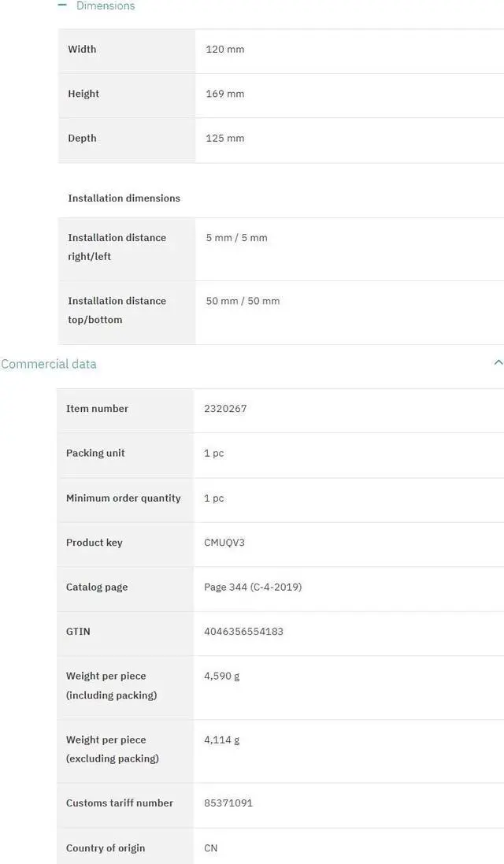
Task: Click the Commercial data heading
Action: 49,364
